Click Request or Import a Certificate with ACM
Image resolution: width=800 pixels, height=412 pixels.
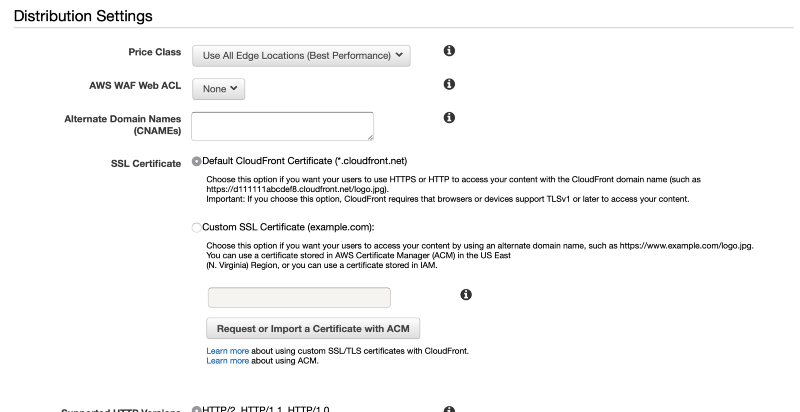click(x=313, y=328)
